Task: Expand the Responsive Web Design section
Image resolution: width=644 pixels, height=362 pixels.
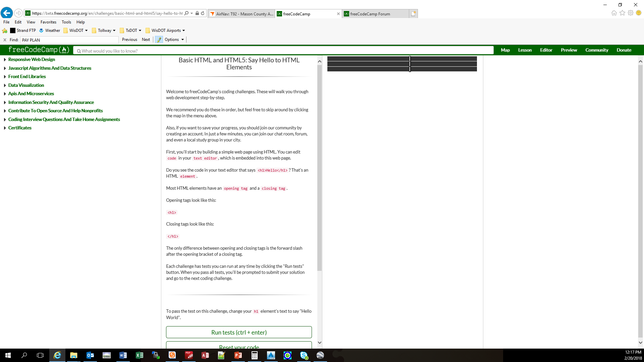Action: pyautogui.click(x=32, y=59)
